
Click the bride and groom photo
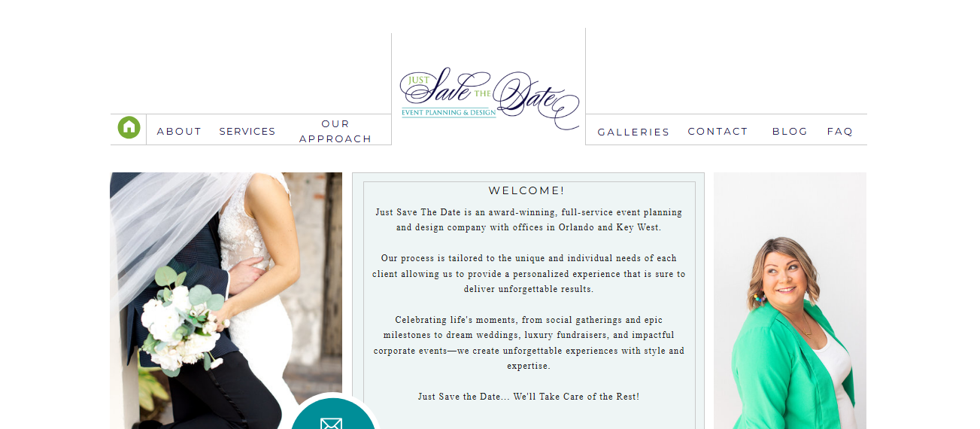[226, 300]
